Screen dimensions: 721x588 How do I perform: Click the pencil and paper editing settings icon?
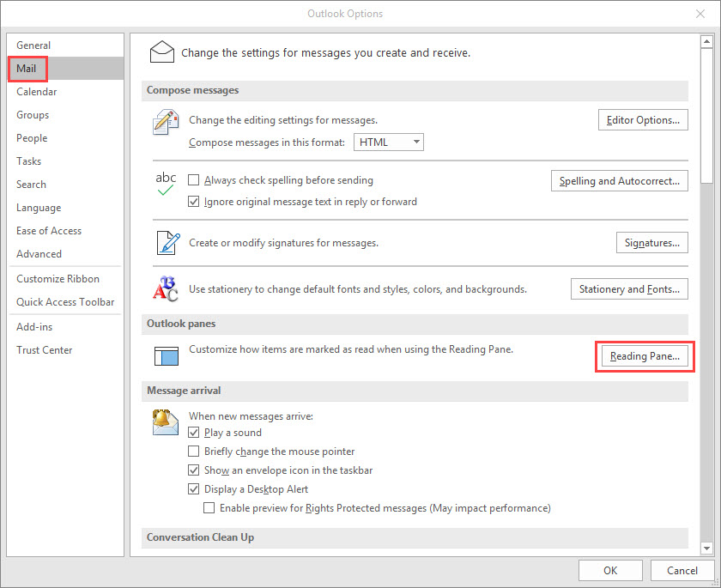(x=166, y=122)
